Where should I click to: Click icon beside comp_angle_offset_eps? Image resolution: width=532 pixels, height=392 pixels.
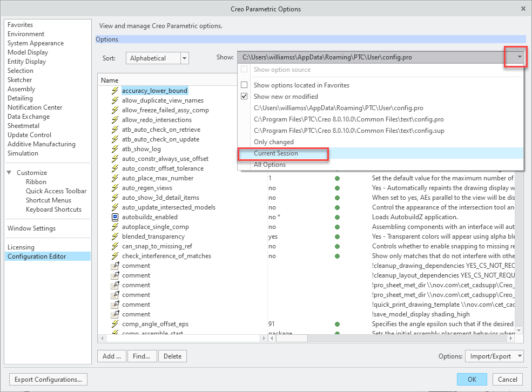click(x=115, y=324)
